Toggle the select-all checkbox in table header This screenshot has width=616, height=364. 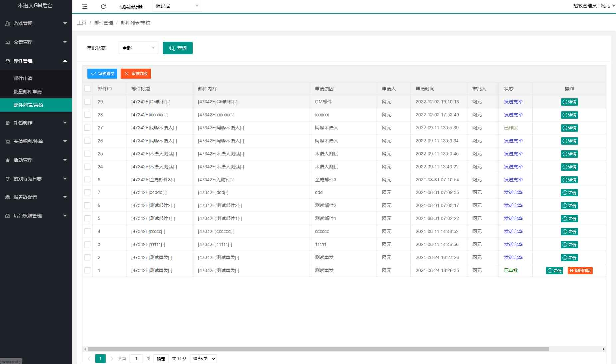87,89
